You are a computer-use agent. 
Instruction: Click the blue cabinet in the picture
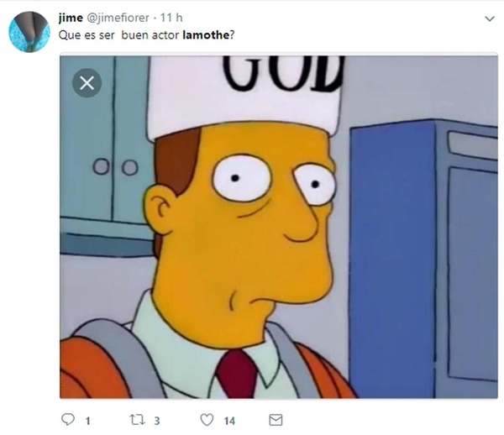coord(423,259)
